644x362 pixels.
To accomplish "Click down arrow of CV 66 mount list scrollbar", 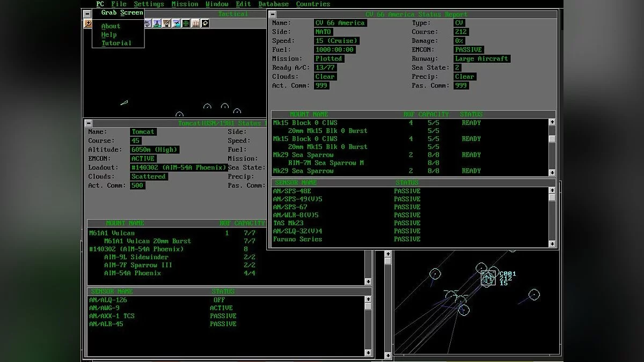I will [552, 172].
